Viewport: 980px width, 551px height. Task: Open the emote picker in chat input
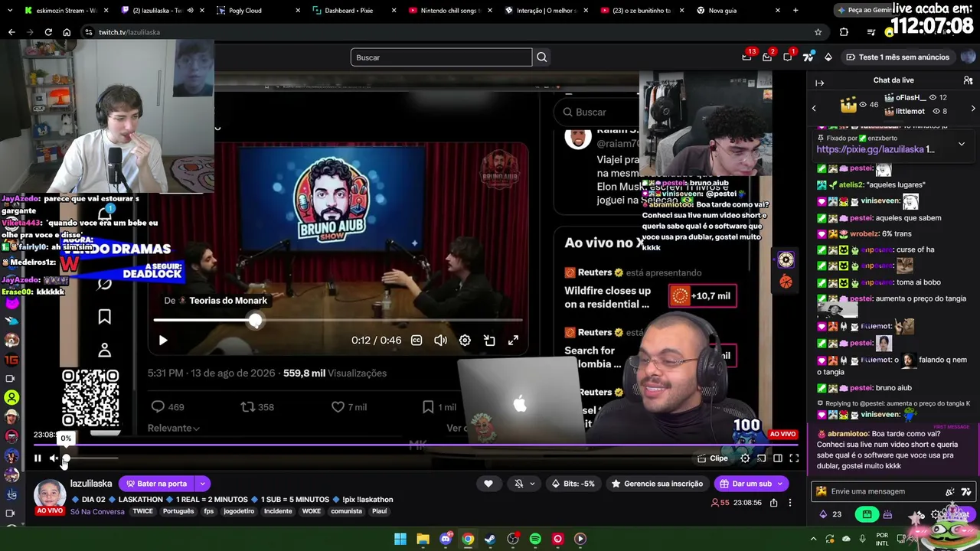(x=950, y=491)
